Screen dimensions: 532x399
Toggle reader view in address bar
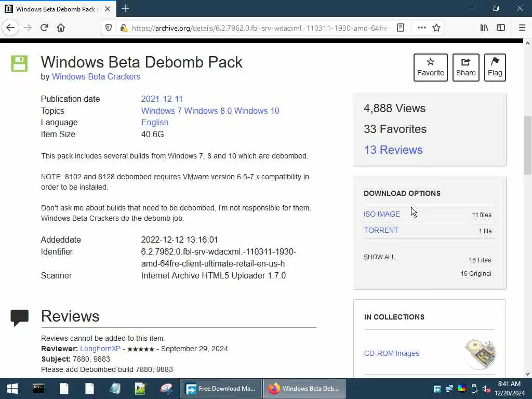(401, 28)
